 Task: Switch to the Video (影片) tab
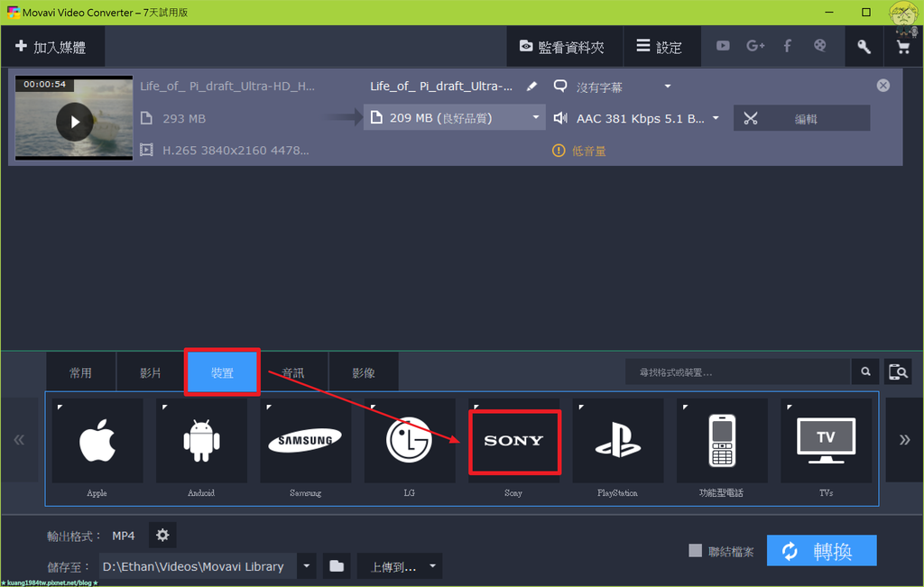[x=151, y=372]
